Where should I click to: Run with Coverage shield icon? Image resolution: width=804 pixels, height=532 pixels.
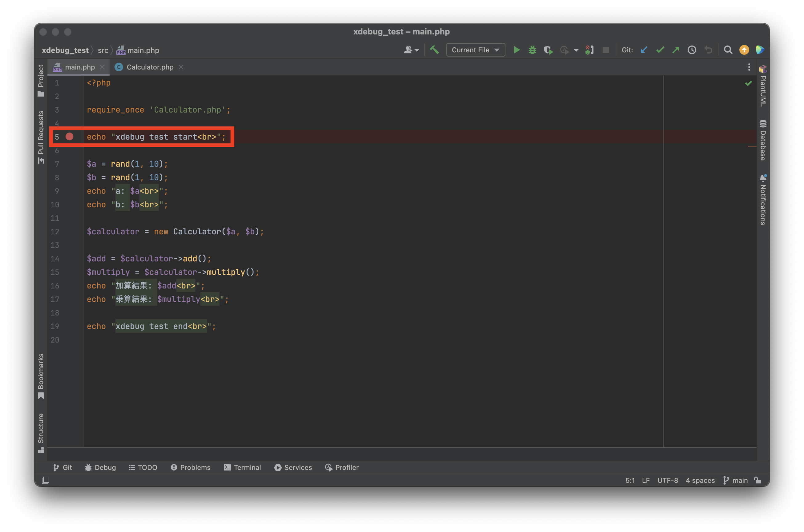(x=548, y=50)
